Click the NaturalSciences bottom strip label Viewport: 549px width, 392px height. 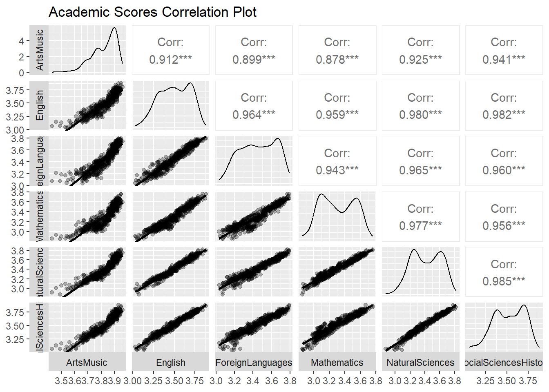tap(420, 363)
